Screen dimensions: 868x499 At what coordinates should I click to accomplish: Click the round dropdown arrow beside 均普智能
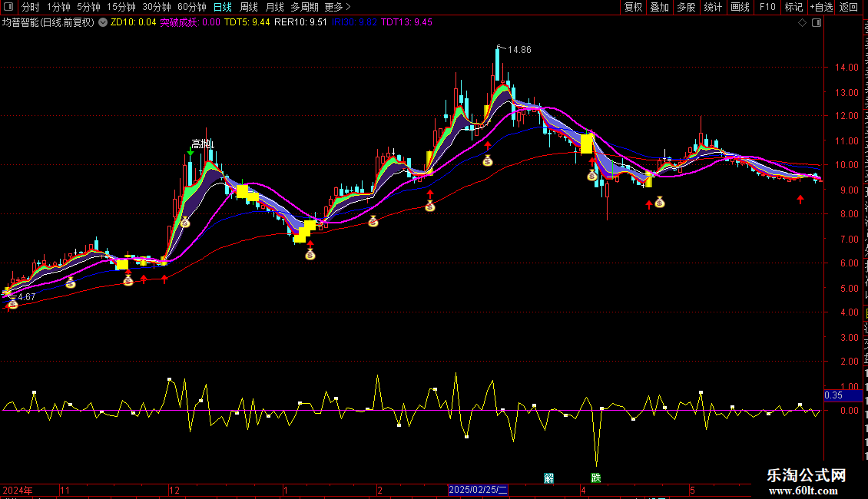click(104, 22)
